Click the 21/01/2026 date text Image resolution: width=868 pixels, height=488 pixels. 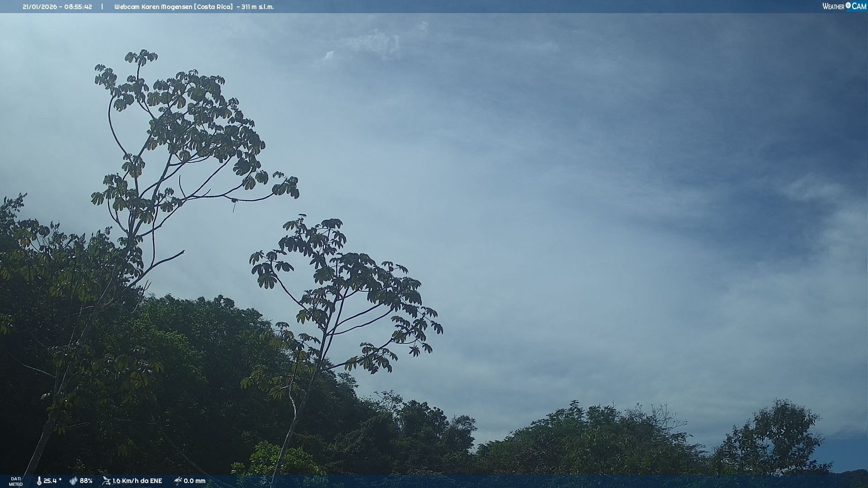tap(40, 7)
